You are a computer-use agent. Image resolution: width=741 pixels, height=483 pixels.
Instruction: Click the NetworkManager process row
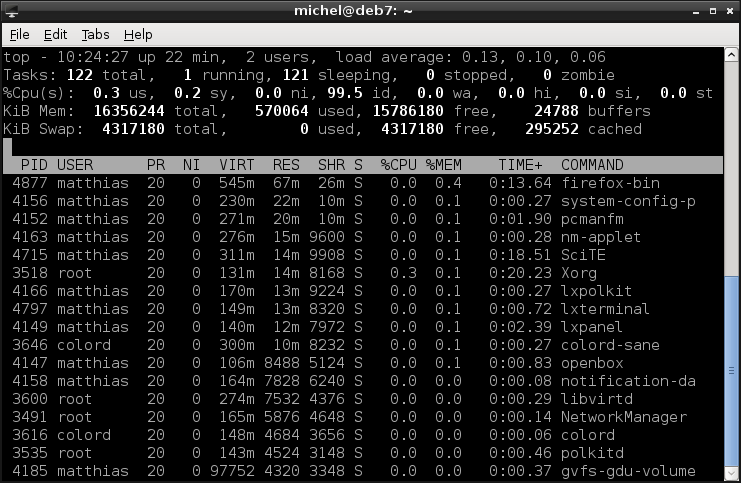tap(363, 417)
